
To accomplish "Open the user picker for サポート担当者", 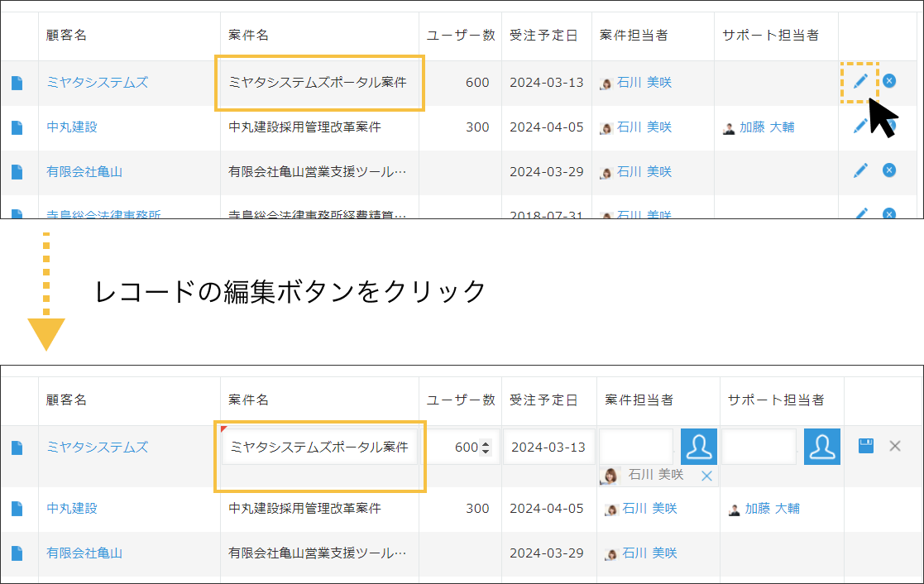I will [821, 445].
